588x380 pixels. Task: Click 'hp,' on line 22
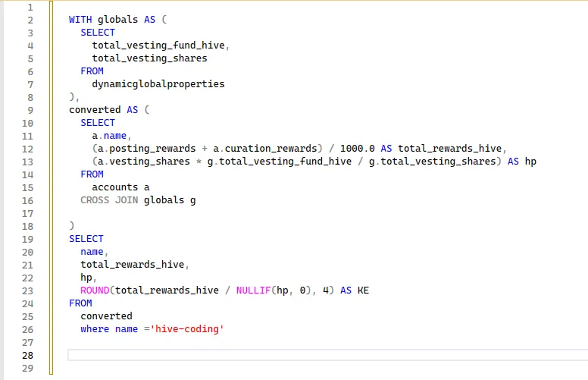pos(89,278)
